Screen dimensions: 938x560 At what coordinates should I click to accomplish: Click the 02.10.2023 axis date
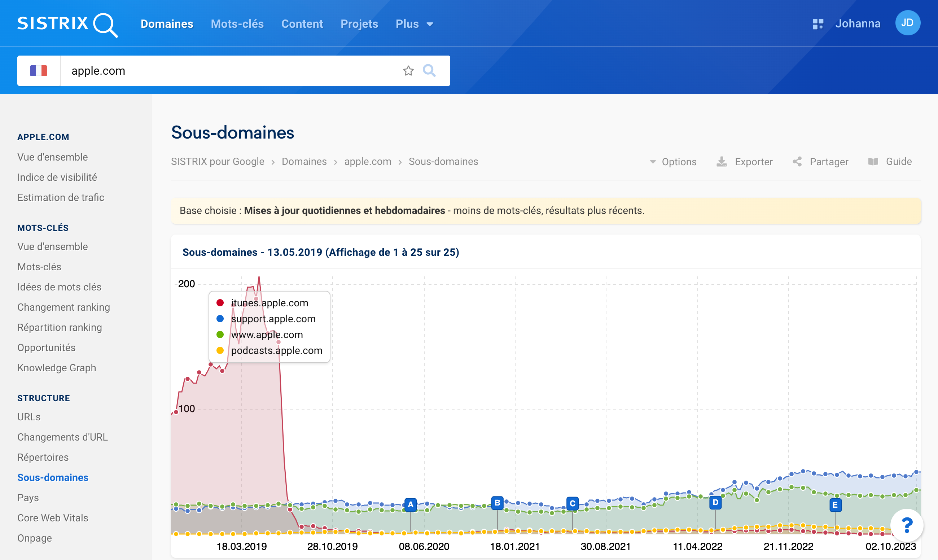coord(890,546)
